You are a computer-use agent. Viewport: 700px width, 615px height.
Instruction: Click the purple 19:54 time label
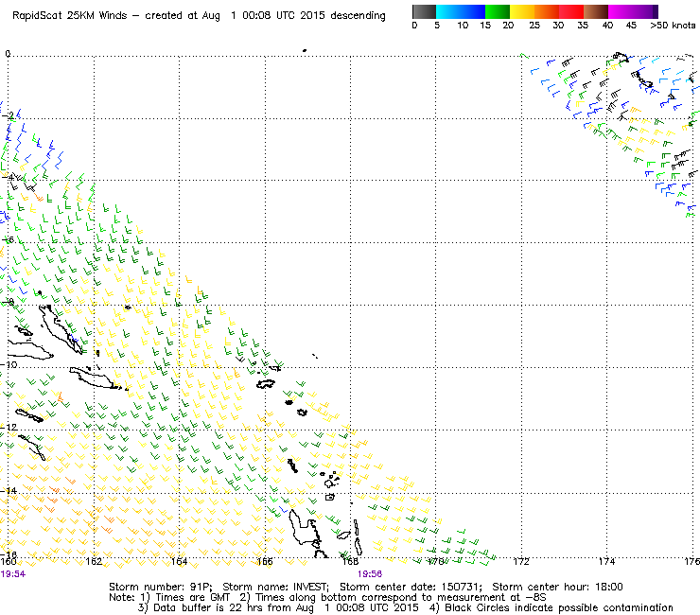13,574
